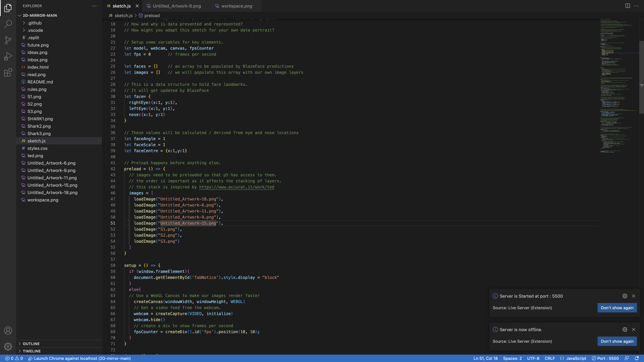Switch to the workspace.png tab
This screenshot has width=644, height=362.
pos(236,6)
